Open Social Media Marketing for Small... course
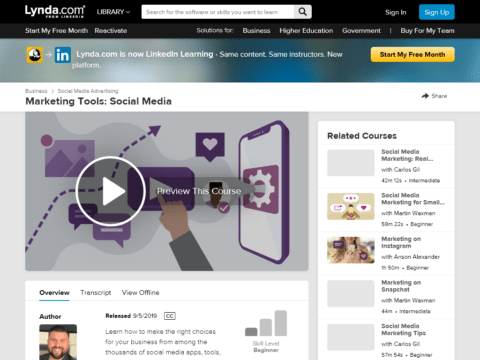This screenshot has width=480, height=360. pos(413,199)
